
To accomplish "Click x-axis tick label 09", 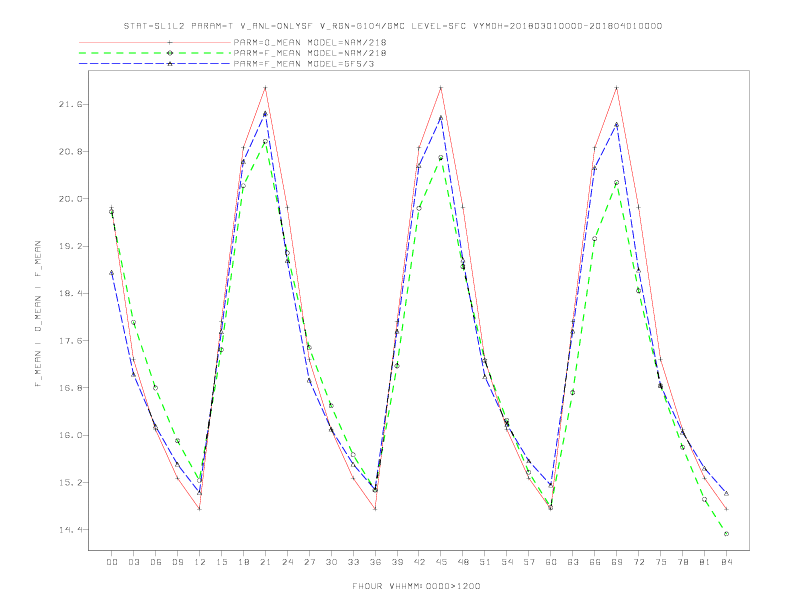I will point(178,562).
